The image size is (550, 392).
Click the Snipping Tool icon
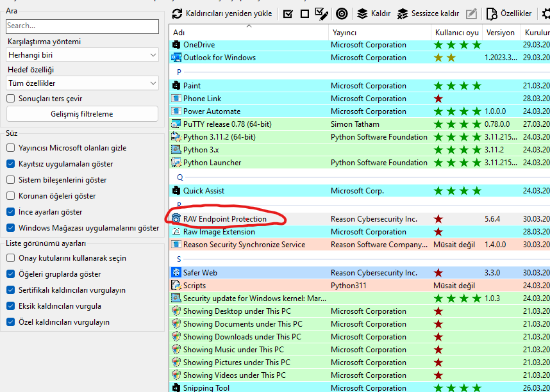pyautogui.click(x=176, y=388)
